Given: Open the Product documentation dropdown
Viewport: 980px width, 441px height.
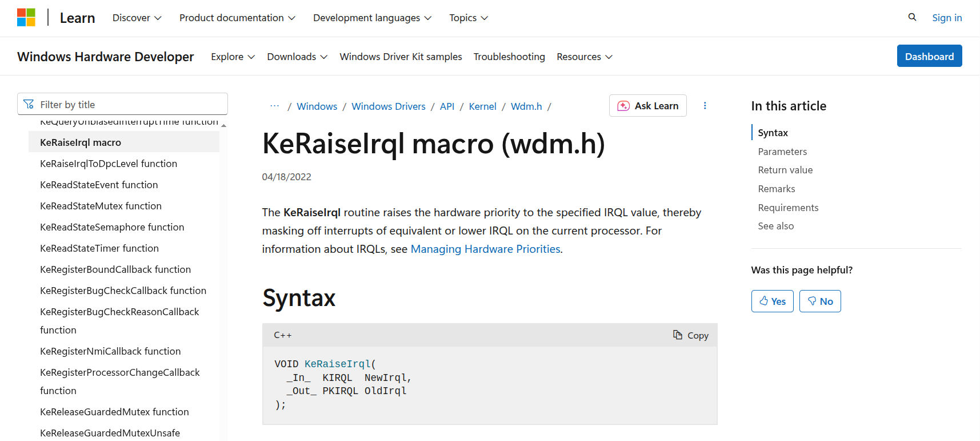Looking at the screenshot, I should click(x=237, y=18).
